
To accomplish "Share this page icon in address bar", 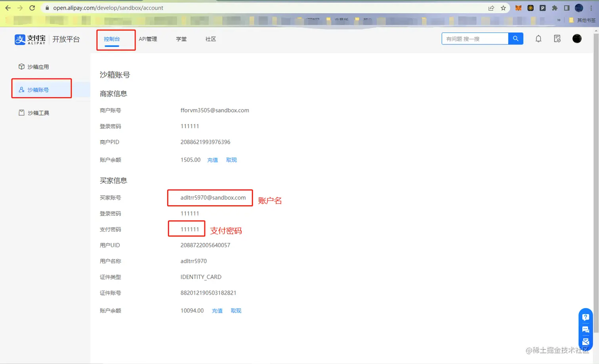I will pyautogui.click(x=491, y=8).
